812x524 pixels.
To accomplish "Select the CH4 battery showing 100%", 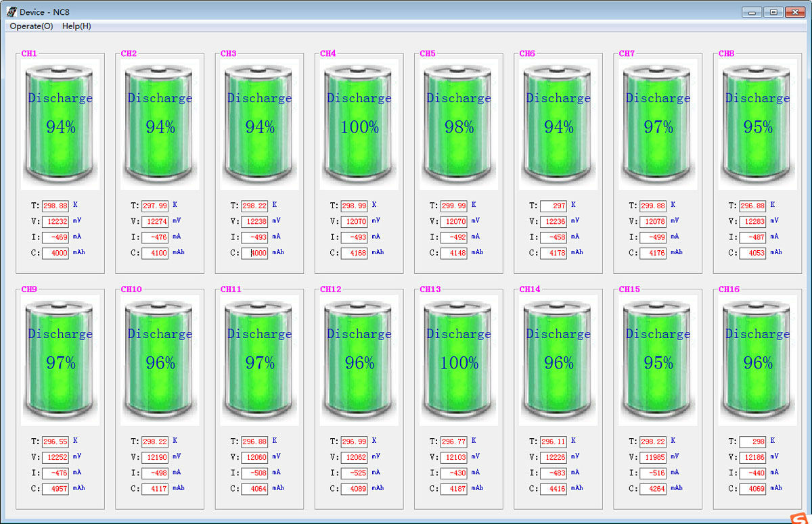I will [x=359, y=124].
